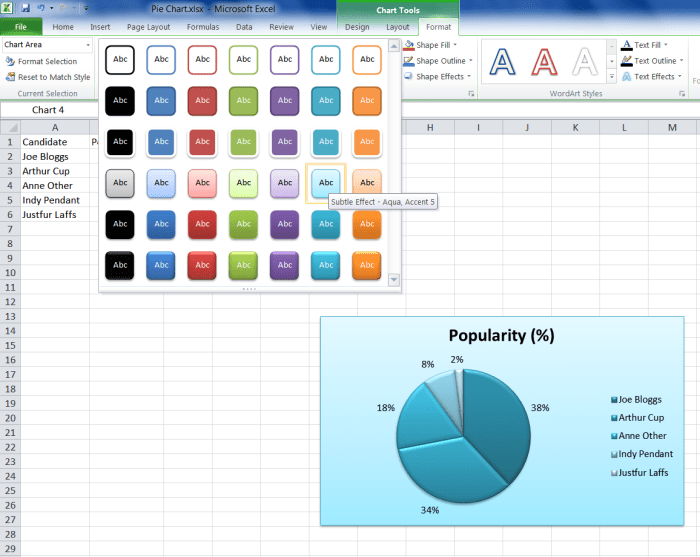This screenshot has height=557, width=700.
Task: Open the Review tab
Action: pos(281,27)
